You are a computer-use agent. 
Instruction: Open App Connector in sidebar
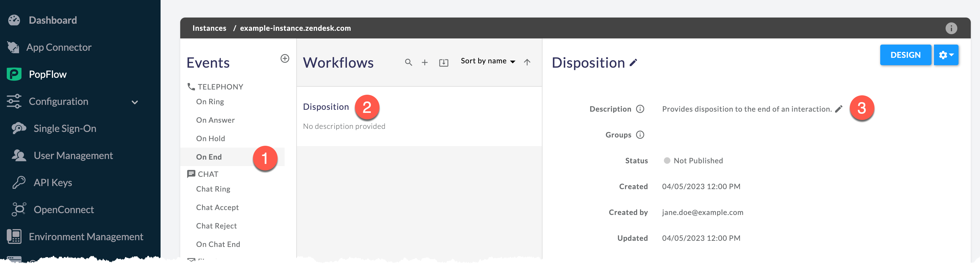click(x=59, y=47)
